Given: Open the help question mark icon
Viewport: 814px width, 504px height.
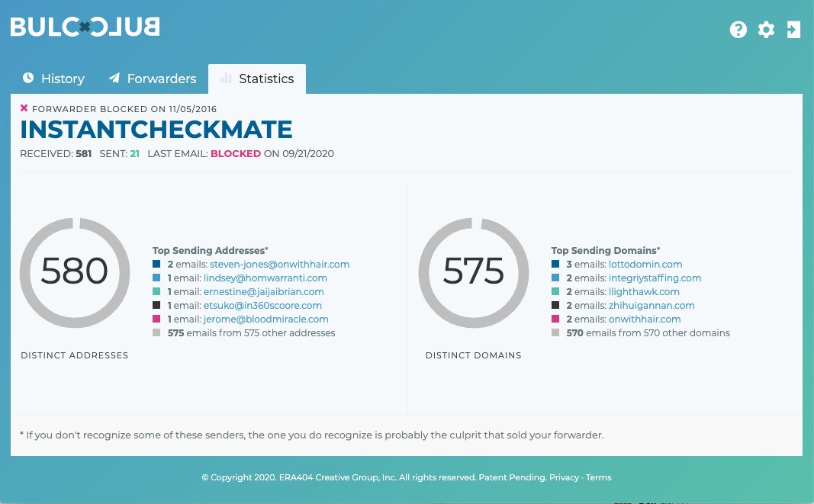Looking at the screenshot, I should (x=738, y=30).
